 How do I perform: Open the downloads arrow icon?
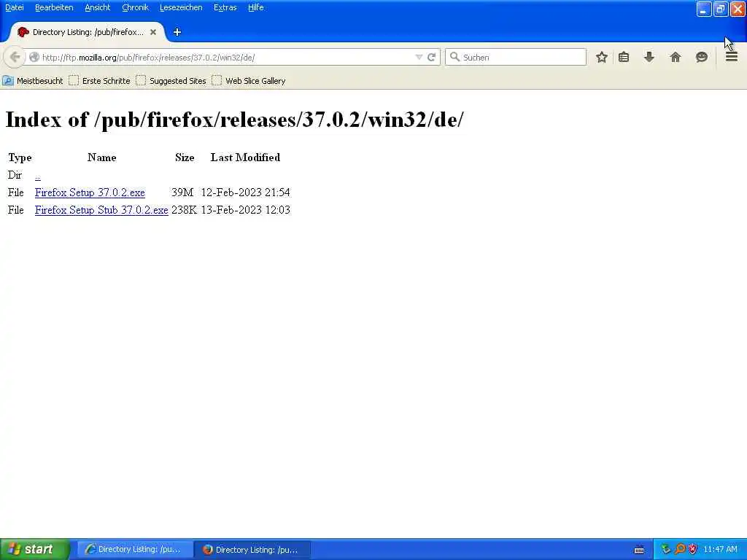[x=649, y=57]
